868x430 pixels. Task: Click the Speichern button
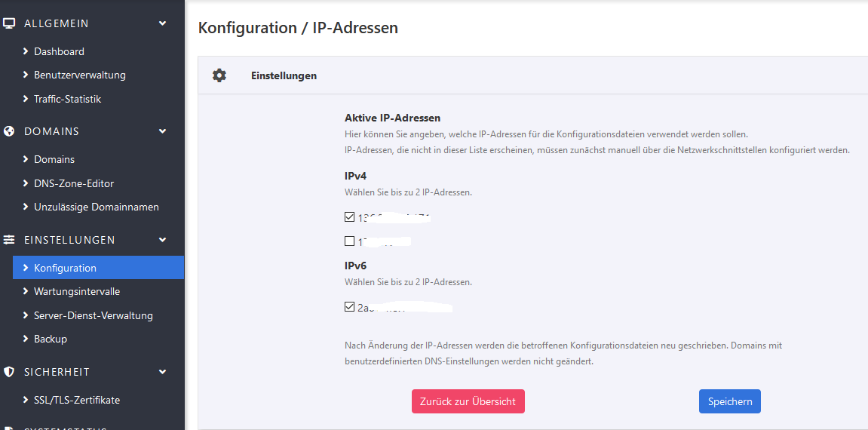(x=729, y=401)
